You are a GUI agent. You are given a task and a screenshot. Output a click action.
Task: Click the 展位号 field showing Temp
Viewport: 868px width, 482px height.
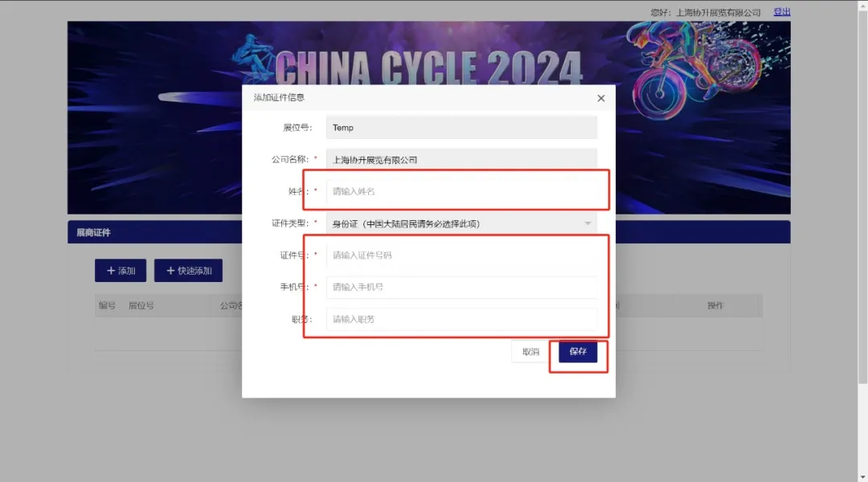coord(461,128)
